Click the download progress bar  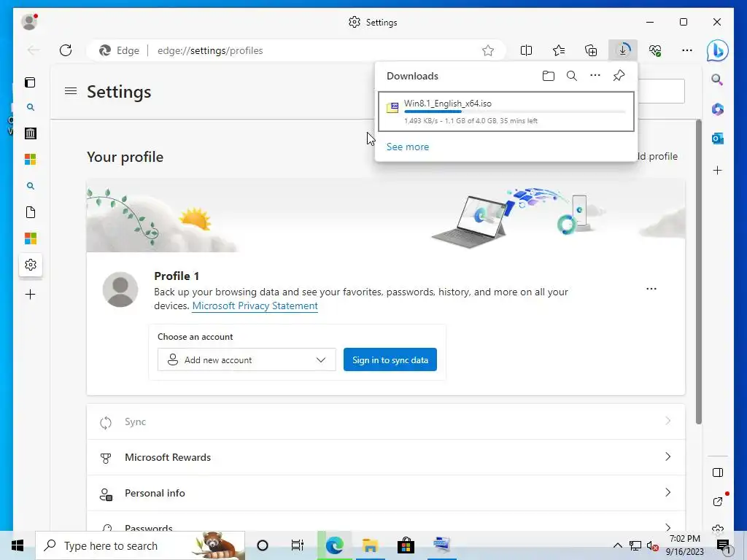514,112
